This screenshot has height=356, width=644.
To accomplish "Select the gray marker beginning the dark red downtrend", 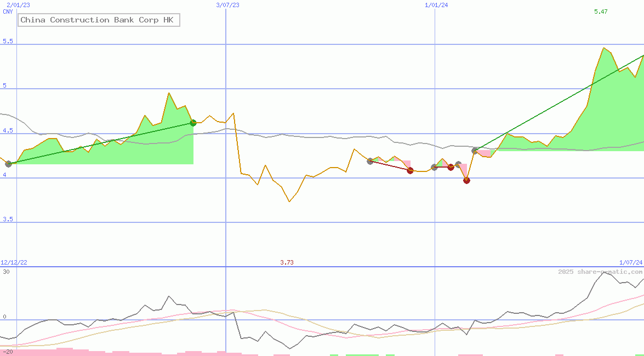I will [x=371, y=161].
